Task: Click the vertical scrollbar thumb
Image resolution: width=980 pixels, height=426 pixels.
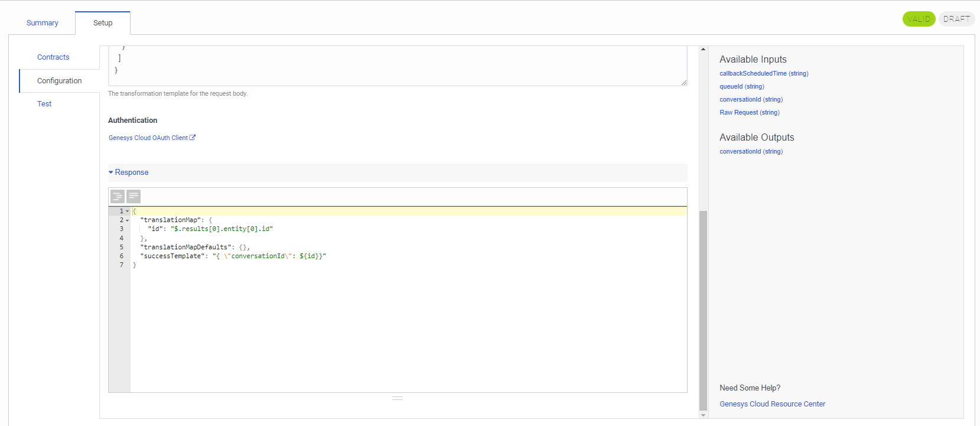Action: 703,310
